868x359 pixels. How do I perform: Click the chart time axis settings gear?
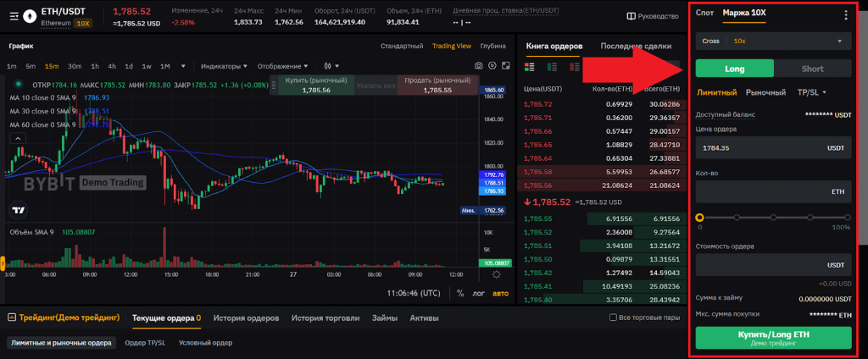pyautogui.click(x=496, y=273)
